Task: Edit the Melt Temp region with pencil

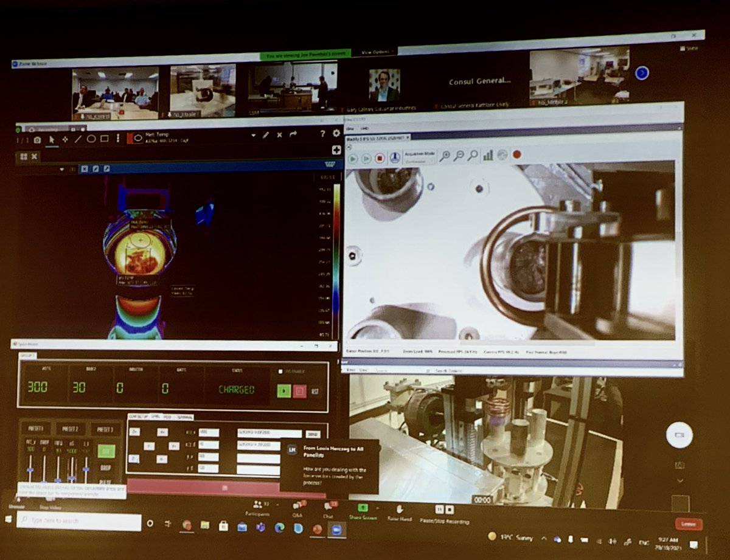Action: point(266,135)
